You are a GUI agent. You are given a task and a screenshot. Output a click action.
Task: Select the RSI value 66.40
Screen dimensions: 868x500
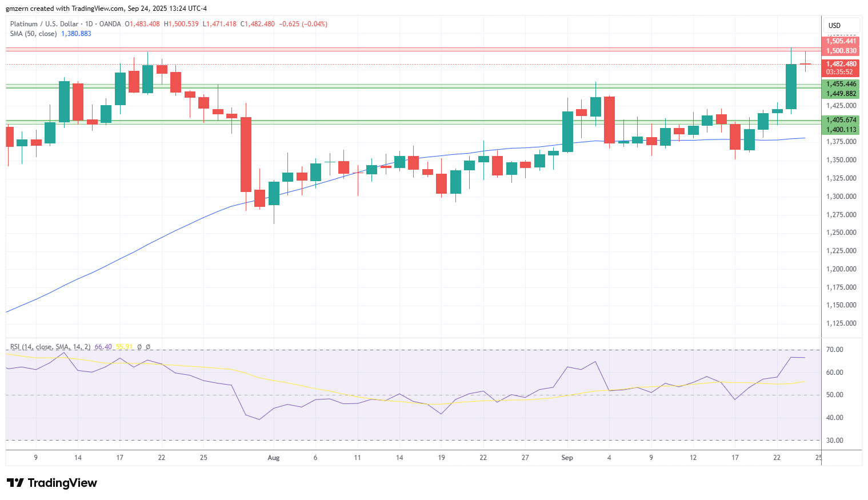pyautogui.click(x=103, y=347)
